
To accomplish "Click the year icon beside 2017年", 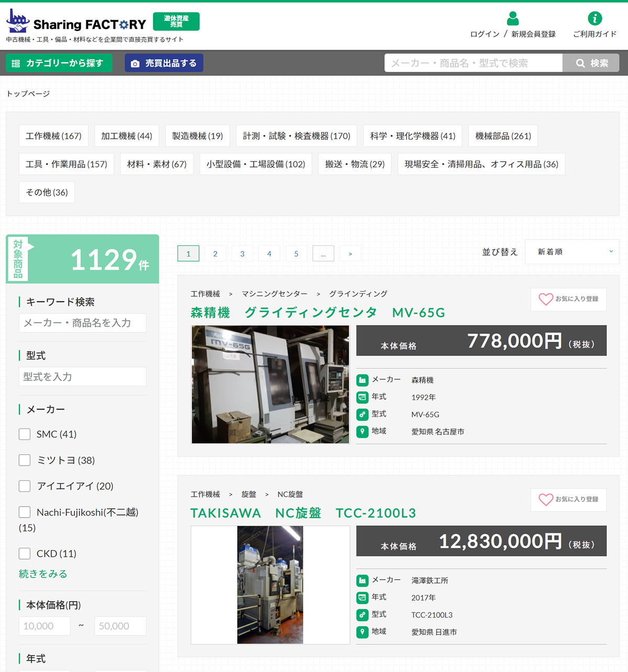I will pyautogui.click(x=362, y=598).
